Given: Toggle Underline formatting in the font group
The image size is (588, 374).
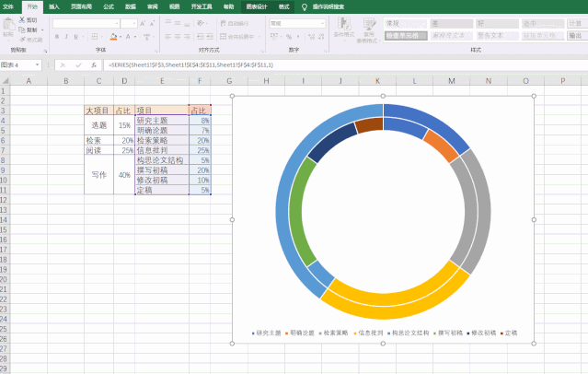Looking at the screenshot, I should click(x=78, y=37).
